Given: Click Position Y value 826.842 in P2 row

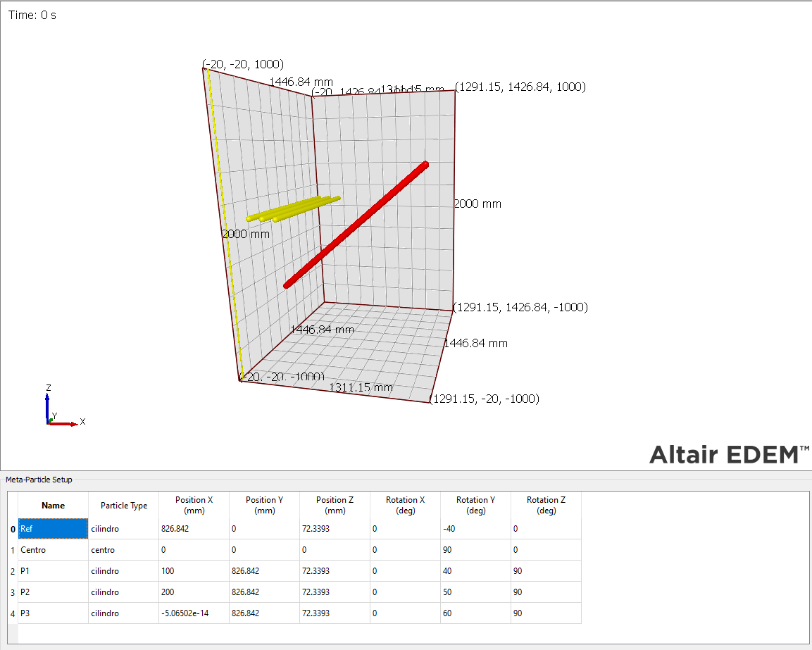Looking at the screenshot, I should (265, 592).
